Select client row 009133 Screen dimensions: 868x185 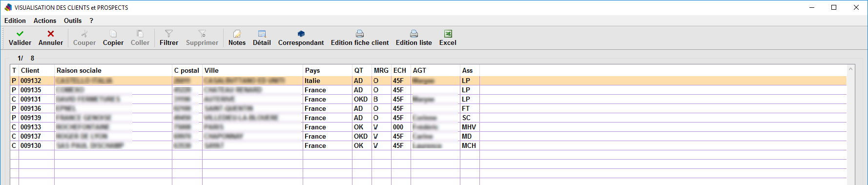click(428, 127)
